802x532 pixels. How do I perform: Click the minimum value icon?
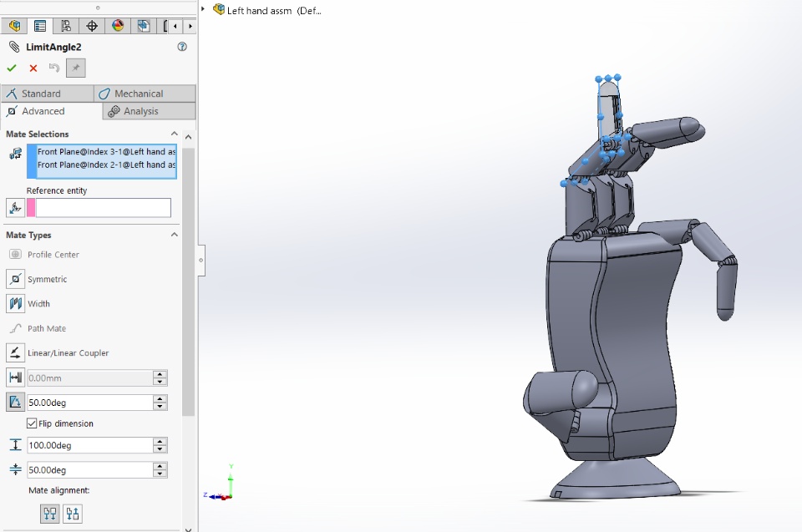[x=15, y=469]
